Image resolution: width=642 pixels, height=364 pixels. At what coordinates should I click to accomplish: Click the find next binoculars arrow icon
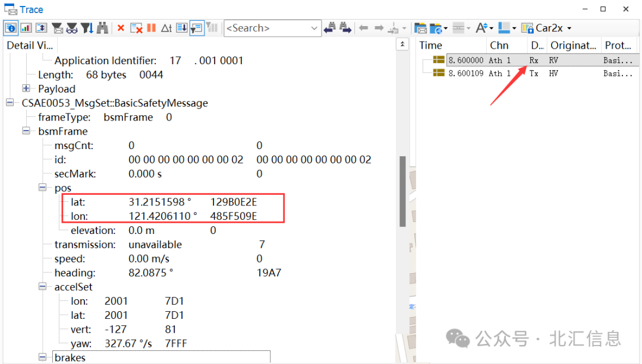344,28
